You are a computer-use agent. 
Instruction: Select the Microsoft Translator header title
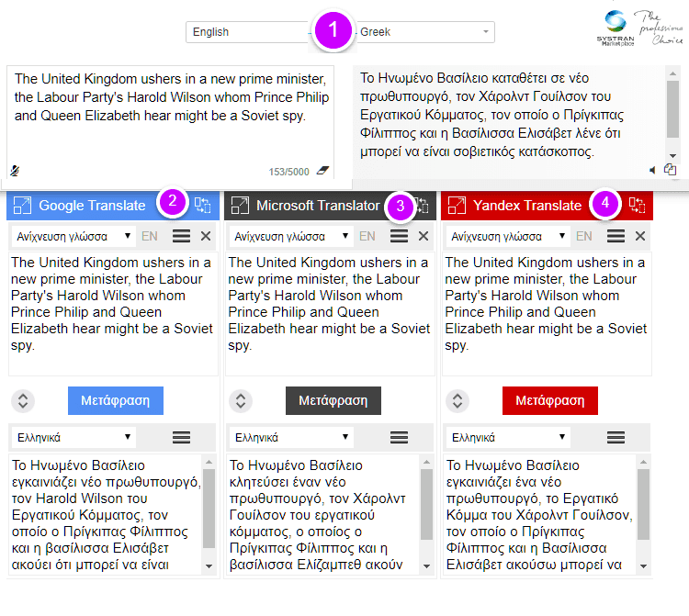pos(318,205)
